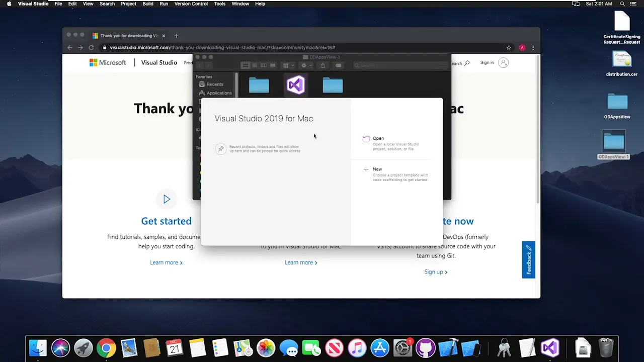This screenshot has height=362, width=644.
Task: Open the Trash in the Dock
Action: pyautogui.click(x=606, y=348)
